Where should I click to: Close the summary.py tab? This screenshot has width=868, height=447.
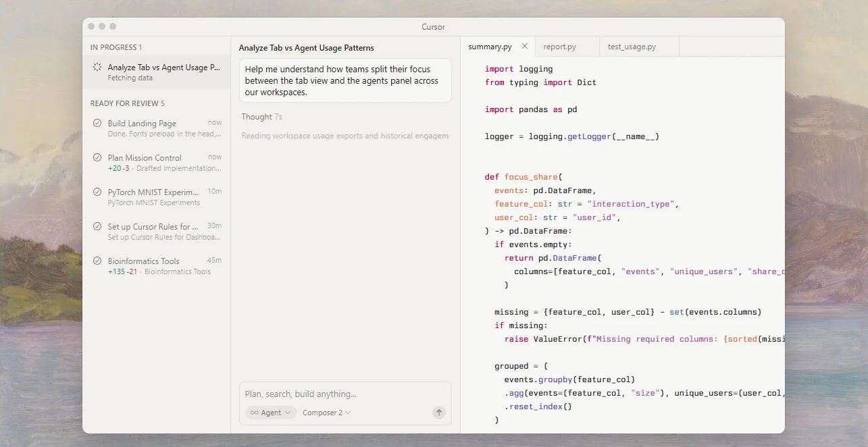click(525, 47)
